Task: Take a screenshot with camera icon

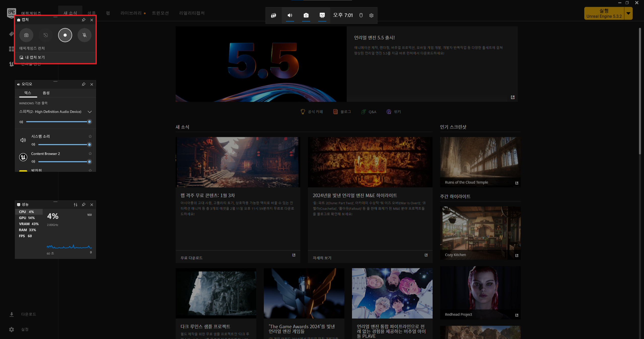Action: pos(26,35)
